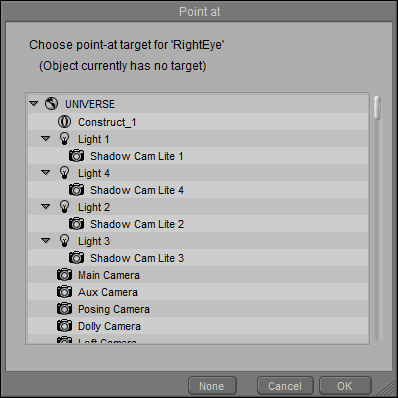
Task: Collapse the Light 1 node arrow
Action: click(x=46, y=138)
